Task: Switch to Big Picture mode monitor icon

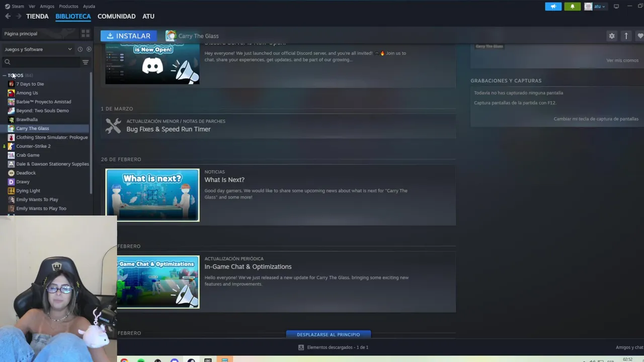Action: point(616,7)
